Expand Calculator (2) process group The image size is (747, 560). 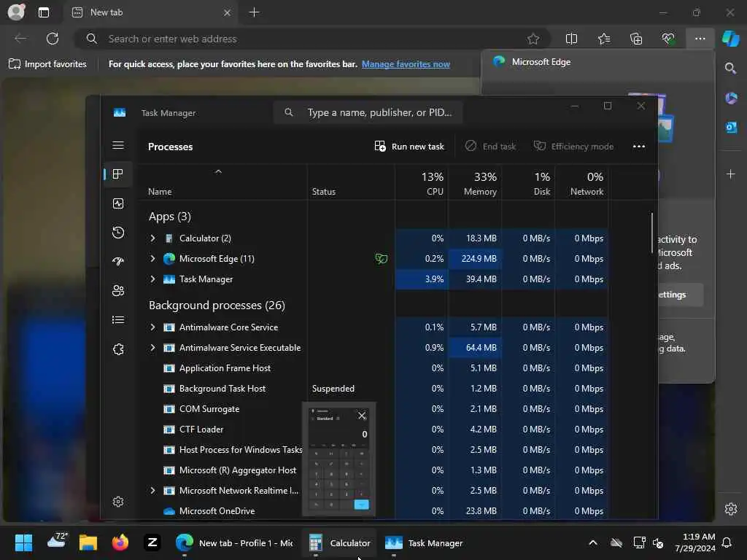(x=152, y=238)
